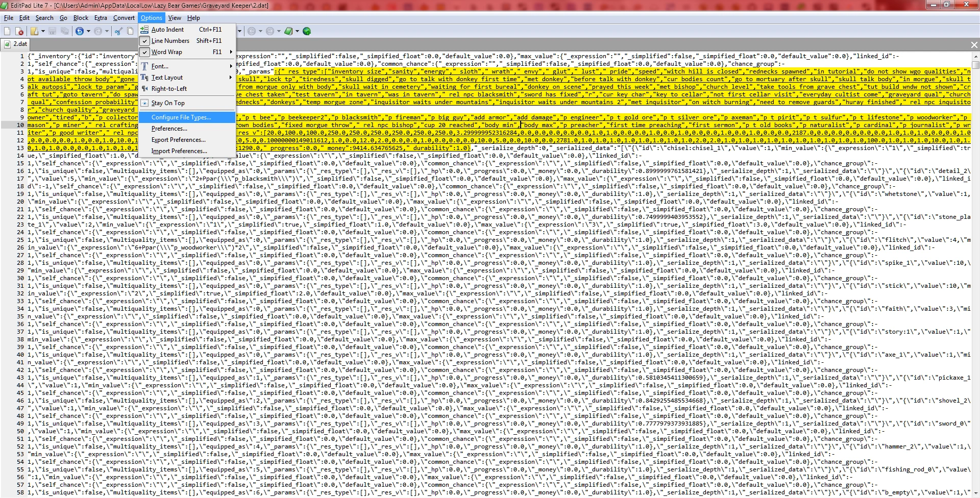Copy selection with the copy pages icon
The image size is (980, 498).
point(131,31)
